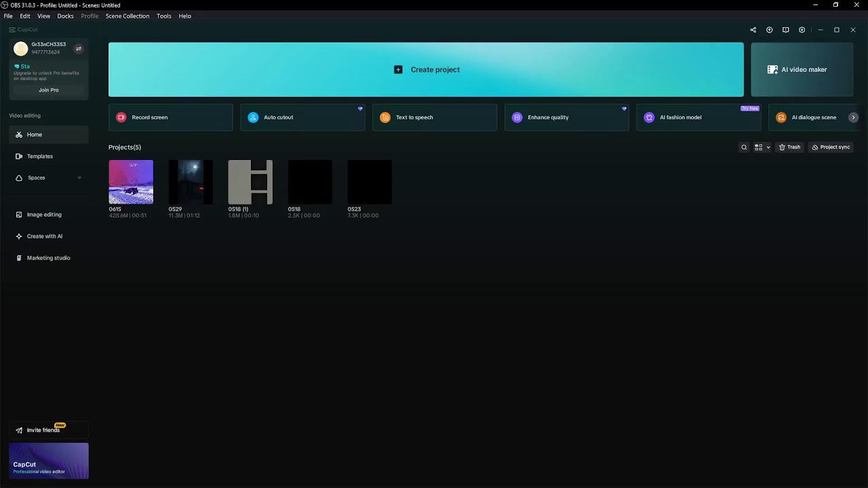Click the Text to speech icon
The image size is (868, 488).
[385, 117]
